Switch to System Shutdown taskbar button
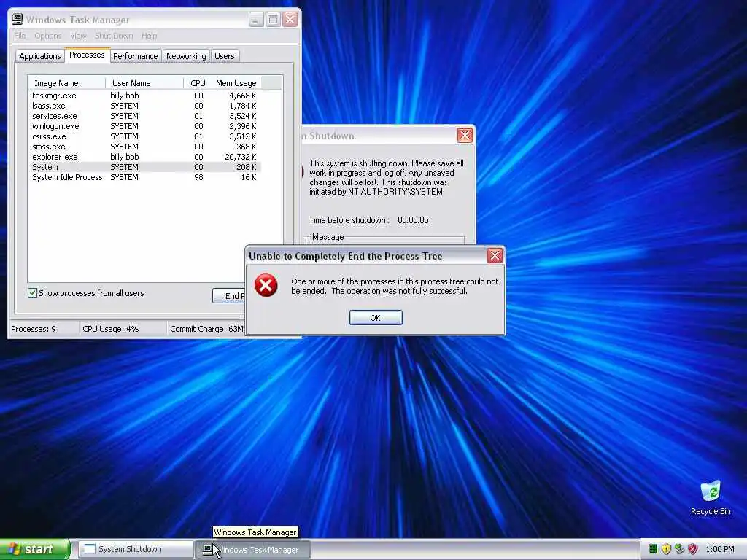Image resolution: width=747 pixels, height=560 pixels. point(135,549)
